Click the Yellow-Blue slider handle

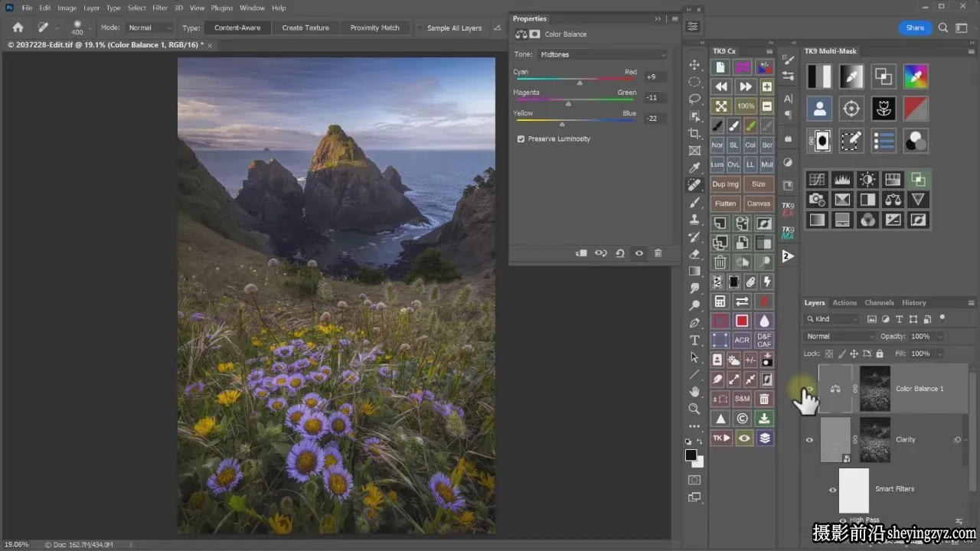562,123
